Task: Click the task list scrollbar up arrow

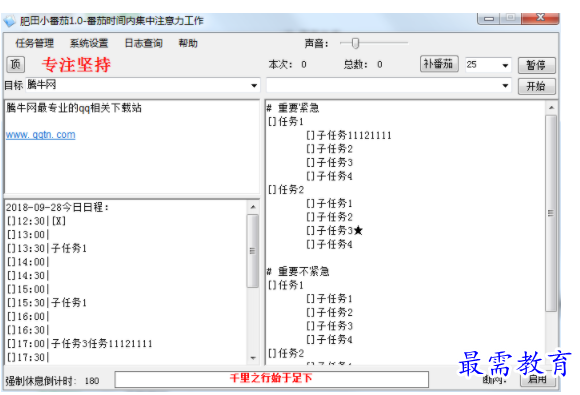Action: [x=551, y=108]
